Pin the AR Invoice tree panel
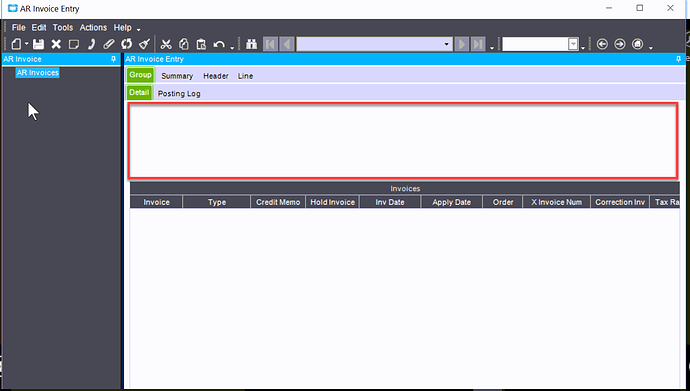Viewport: 690px width, 391px height. pyautogui.click(x=113, y=59)
